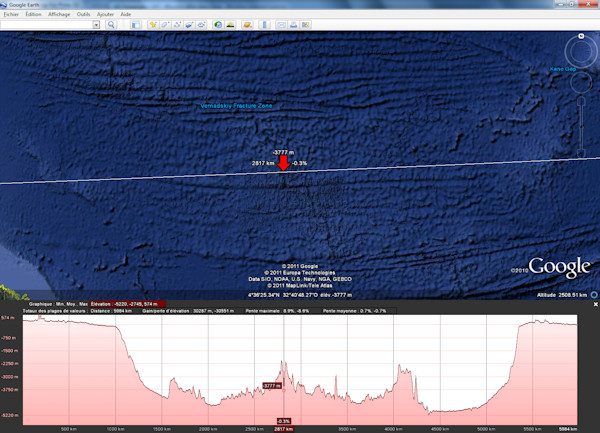Click the zoom slider on the right
600x433 pixels.
pos(581,127)
